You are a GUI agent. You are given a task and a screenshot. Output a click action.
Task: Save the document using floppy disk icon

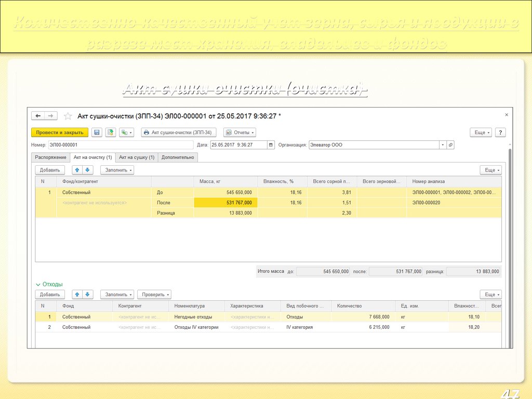(x=97, y=132)
